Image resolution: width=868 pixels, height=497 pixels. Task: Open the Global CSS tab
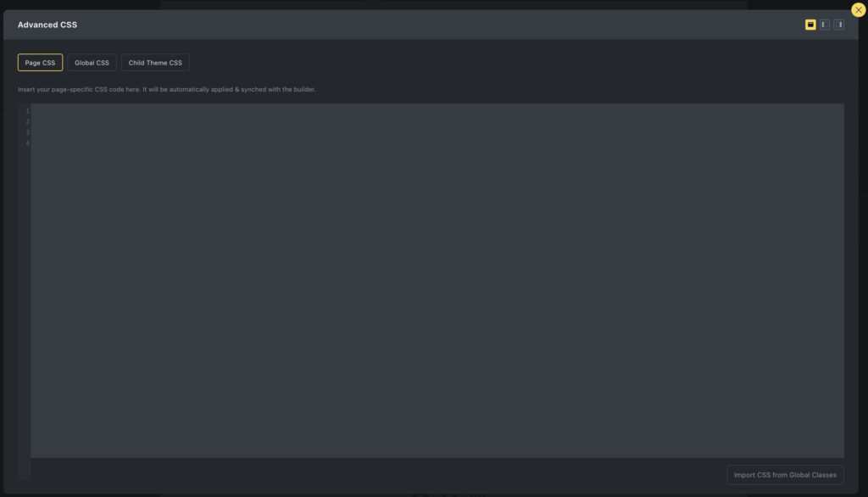(92, 62)
